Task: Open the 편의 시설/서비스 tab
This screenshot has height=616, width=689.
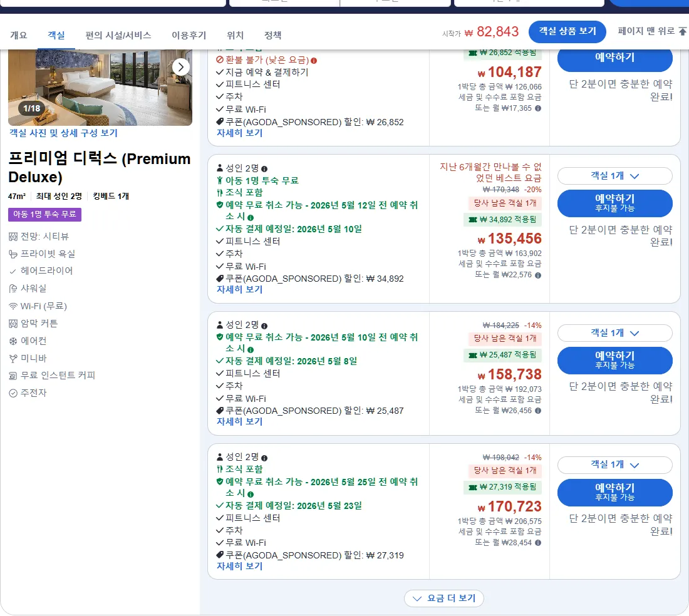Action: [118, 35]
